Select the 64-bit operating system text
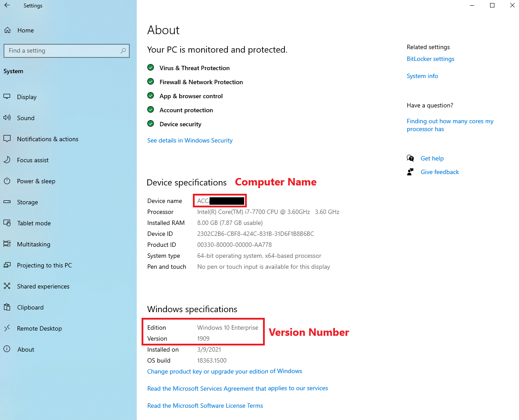The image size is (519, 420). point(259,256)
